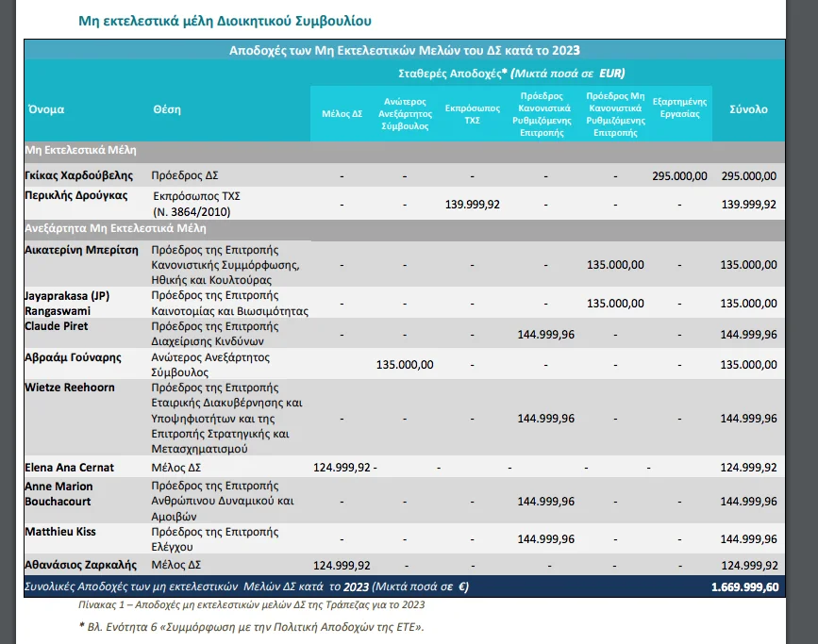The width and height of the screenshot is (818, 644).
Task: Select the name 'Αβραάμ Γούναρης'
Action: coord(73,357)
